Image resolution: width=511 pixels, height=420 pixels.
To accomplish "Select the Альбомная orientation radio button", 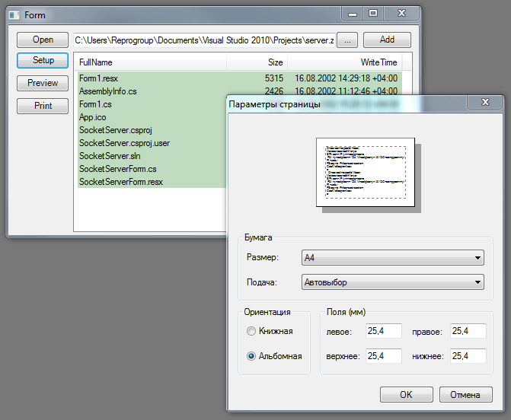I will tap(252, 355).
